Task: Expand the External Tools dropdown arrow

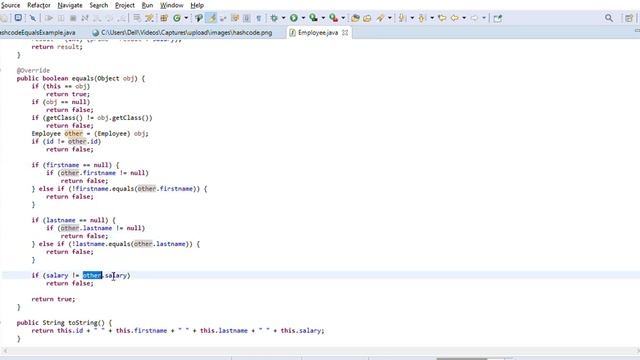Action: click(x=343, y=18)
